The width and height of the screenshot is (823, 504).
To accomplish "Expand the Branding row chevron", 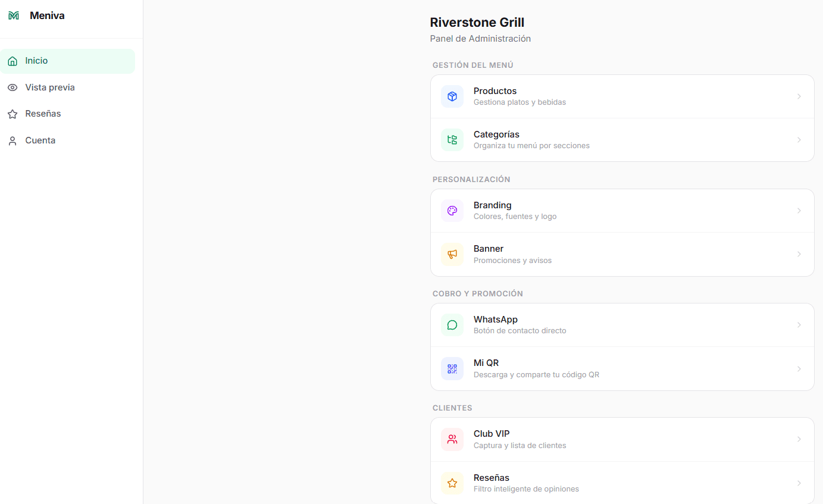I will [799, 211].
